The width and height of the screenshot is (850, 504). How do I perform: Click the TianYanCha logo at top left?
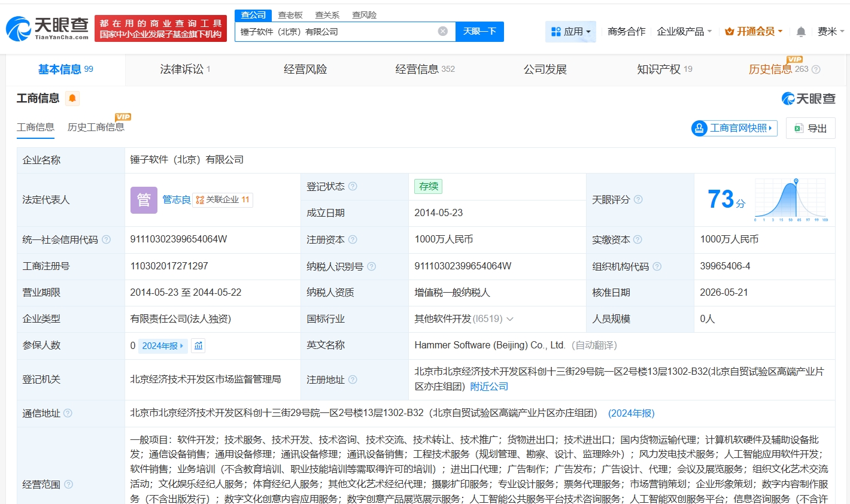pyautogui.click(x=47, y=28)
